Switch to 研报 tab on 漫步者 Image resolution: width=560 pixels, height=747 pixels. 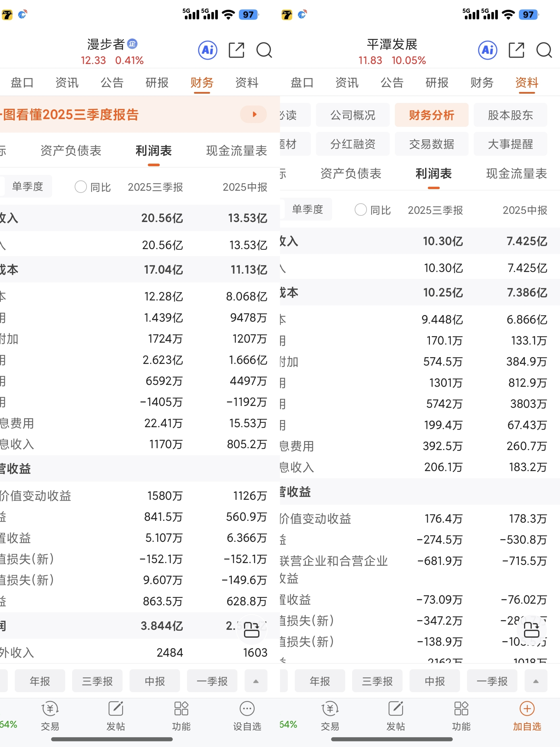(157, 82)
